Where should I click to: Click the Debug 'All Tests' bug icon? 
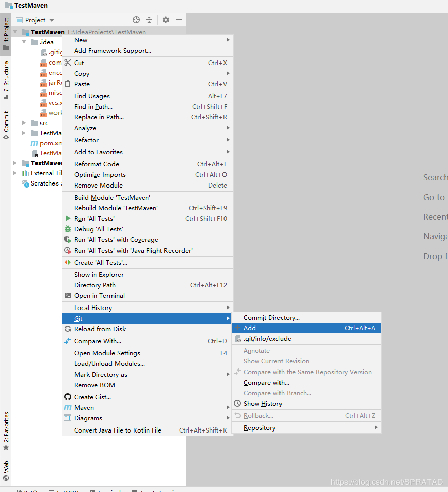pyautogui.click(x=68, y=229)
